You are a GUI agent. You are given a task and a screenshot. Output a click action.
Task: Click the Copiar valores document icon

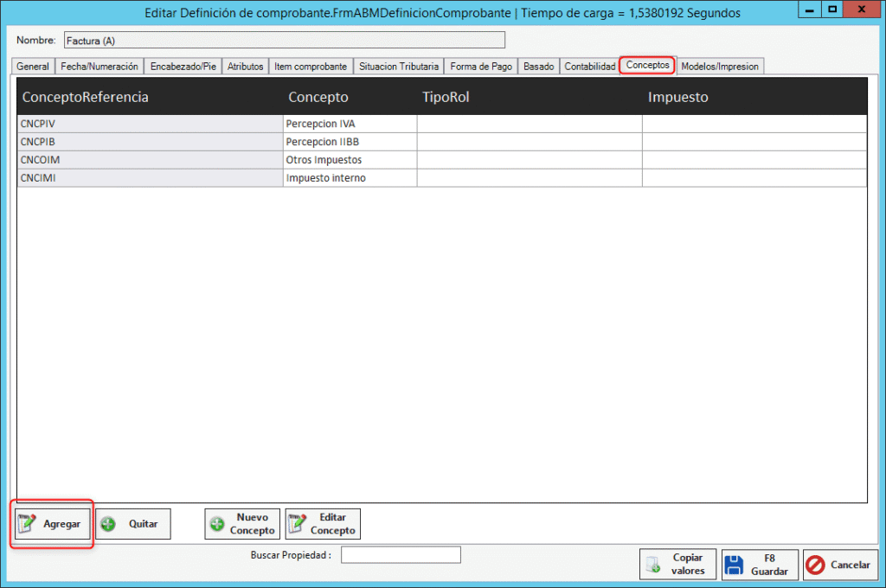[x=653, y=565]
